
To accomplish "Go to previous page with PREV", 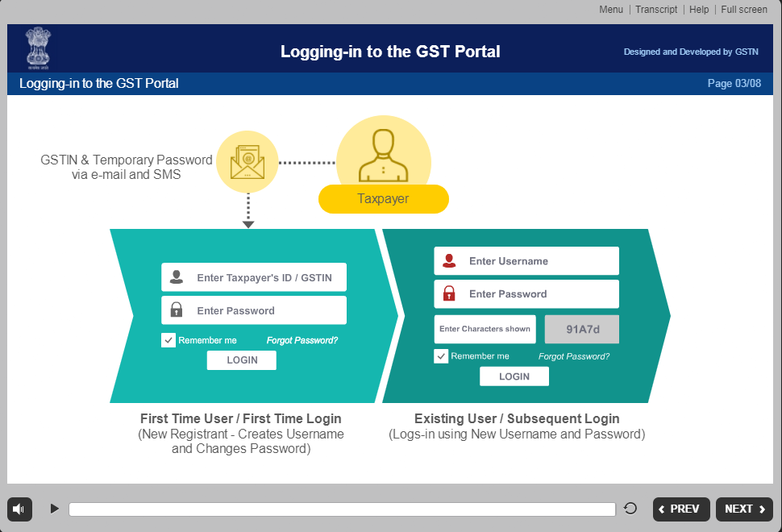I will click(681, 509).
